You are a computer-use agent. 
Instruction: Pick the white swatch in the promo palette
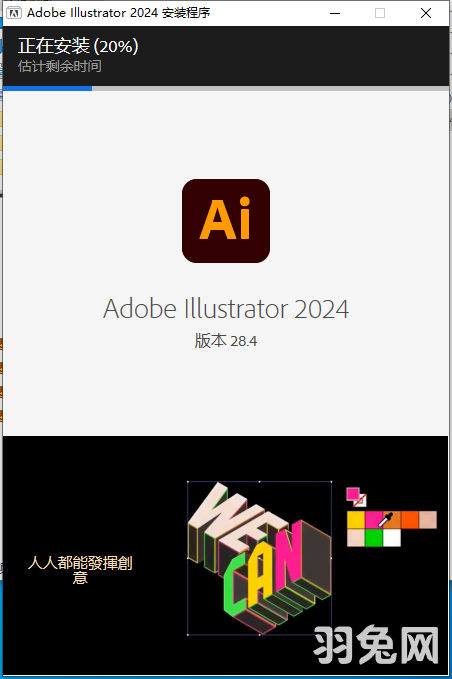click(392, 538)
